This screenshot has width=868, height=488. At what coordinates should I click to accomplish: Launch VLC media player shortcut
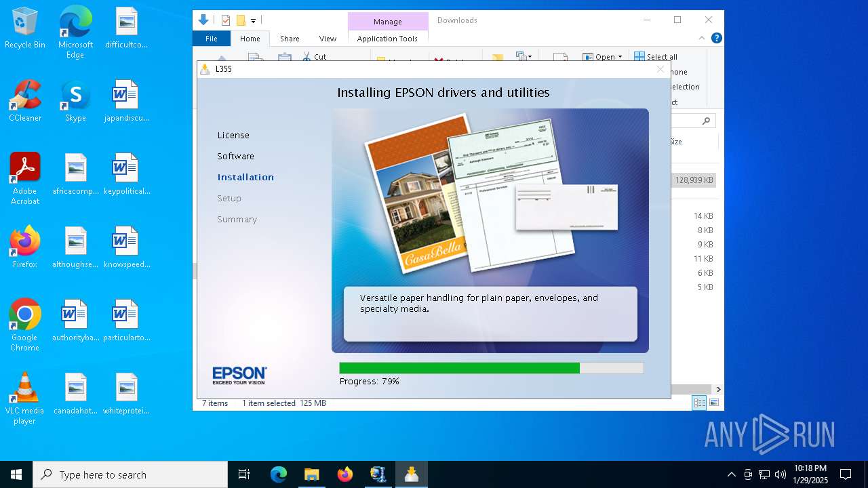click(x=25, y=399)
